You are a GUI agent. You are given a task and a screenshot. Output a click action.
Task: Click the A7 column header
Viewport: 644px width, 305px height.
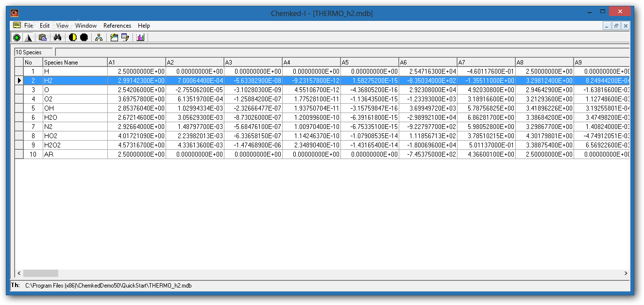(x=486, y=62)
